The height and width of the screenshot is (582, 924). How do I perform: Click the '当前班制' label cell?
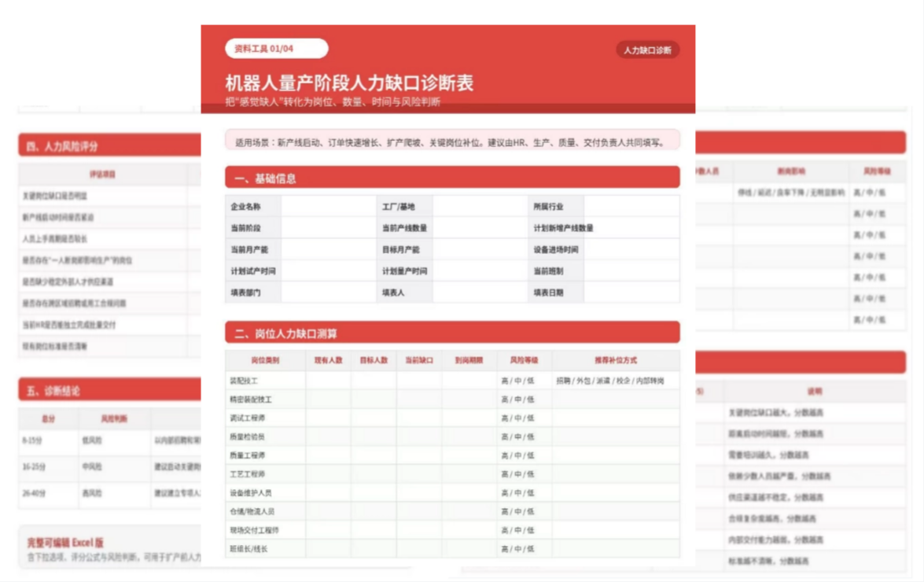click(x=556, y=271)
